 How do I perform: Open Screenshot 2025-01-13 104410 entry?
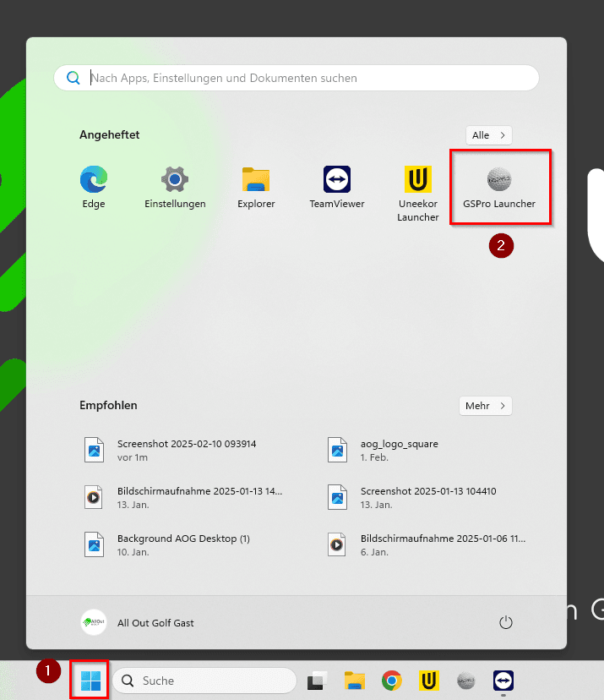pyautogui.click(x=411, y=497)
